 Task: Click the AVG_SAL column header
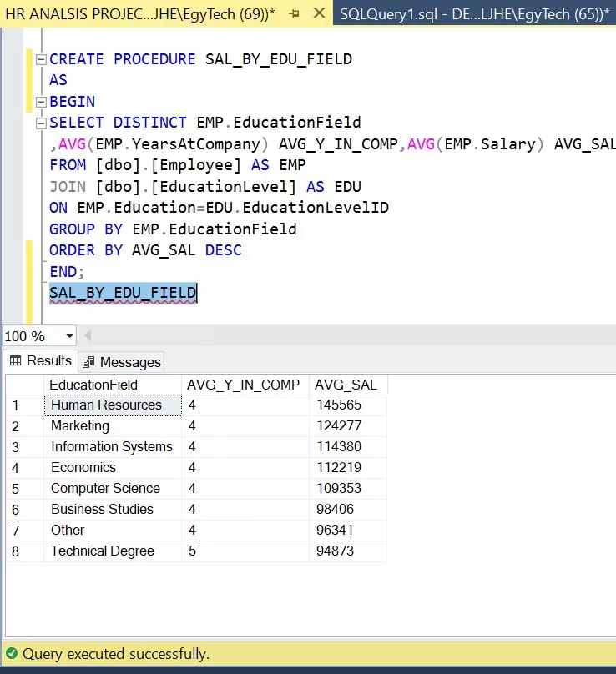coord(348,385)
